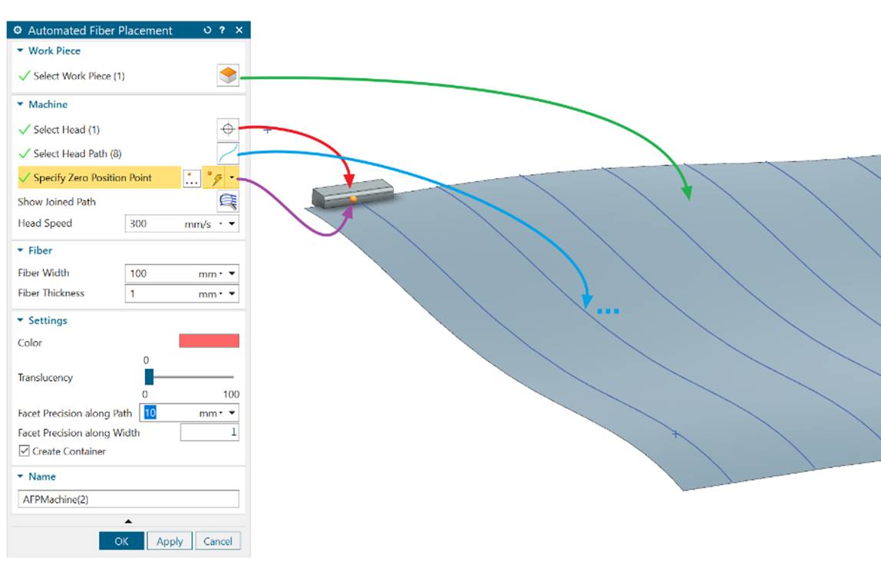Click the help question mark icon

point(223,30)
